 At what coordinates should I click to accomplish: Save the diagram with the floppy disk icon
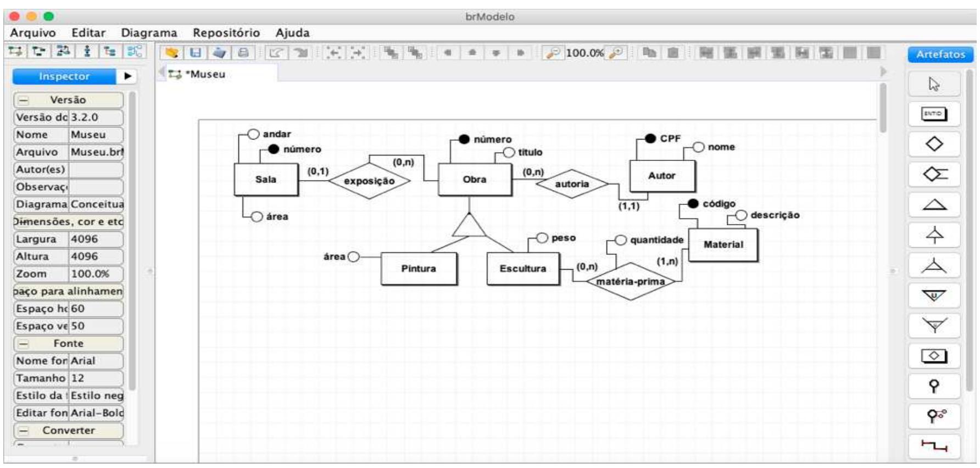(195, 53)
